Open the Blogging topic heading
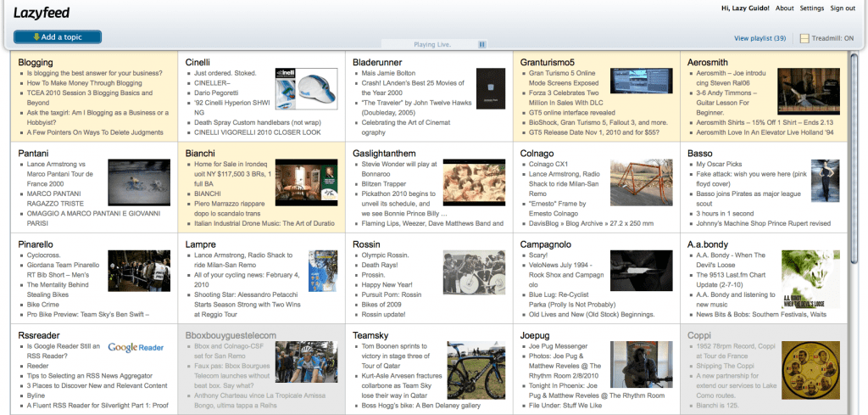 click(36, 63)
